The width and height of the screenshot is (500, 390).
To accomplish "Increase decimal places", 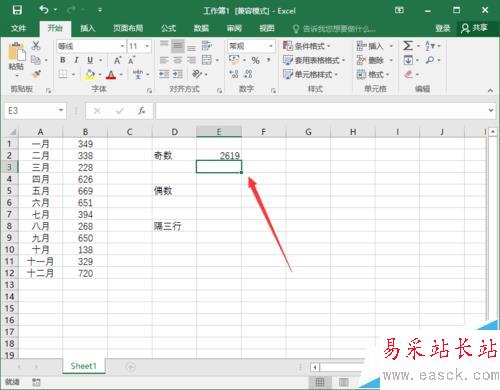I will 234,74.
